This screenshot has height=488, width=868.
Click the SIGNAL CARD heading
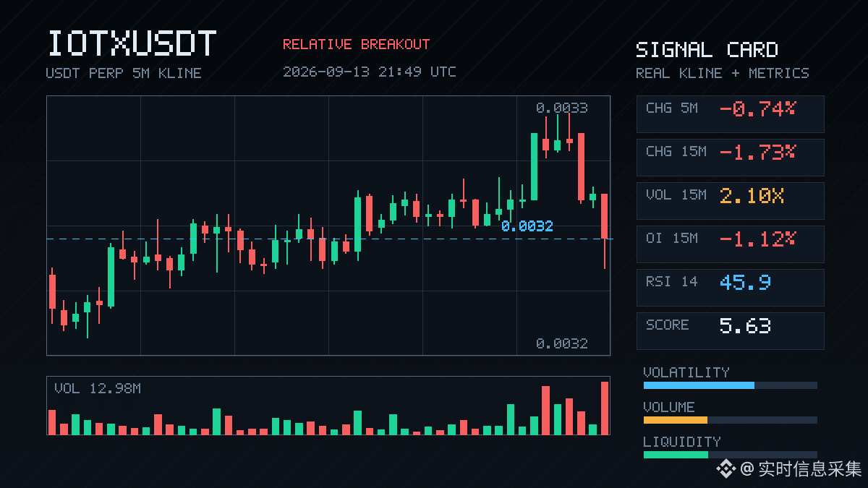[707, 50]
